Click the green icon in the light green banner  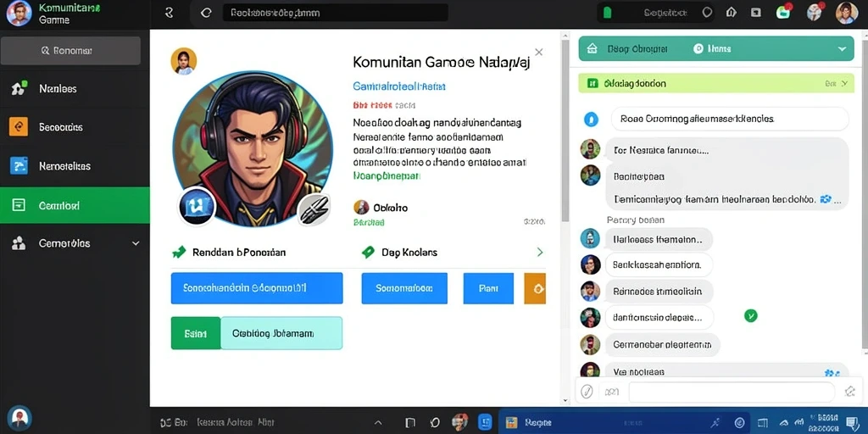593,84
